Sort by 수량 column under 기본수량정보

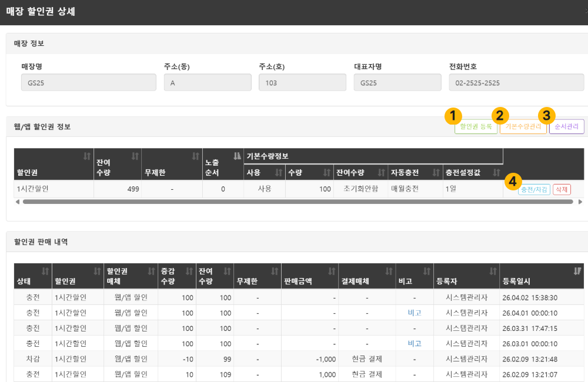pos(309,172)
